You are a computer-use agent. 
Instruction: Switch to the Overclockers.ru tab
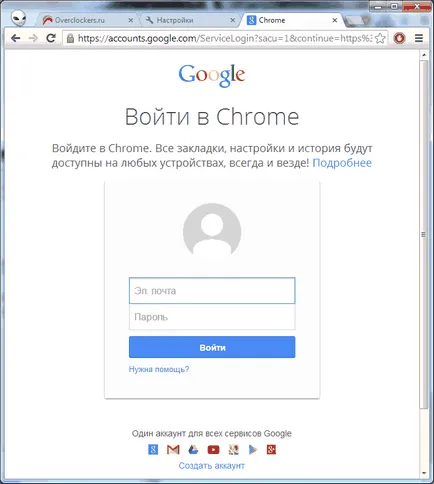tap(80, 20)
